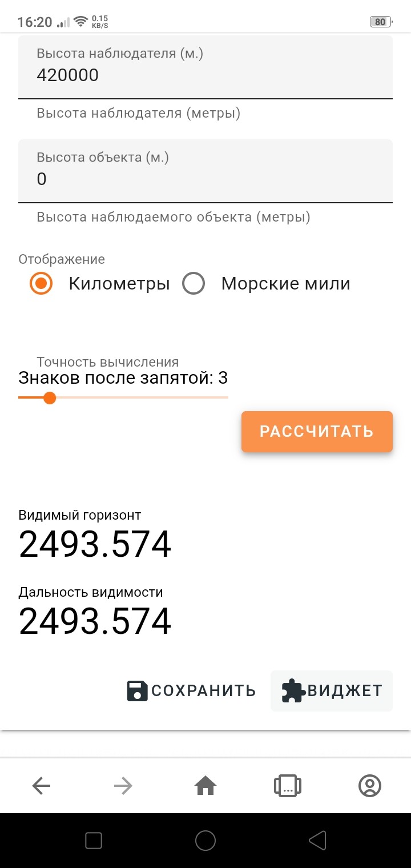Tap the puzzle piece widget icon
Viewport: 411px width, 868px height.
[293, 691]
